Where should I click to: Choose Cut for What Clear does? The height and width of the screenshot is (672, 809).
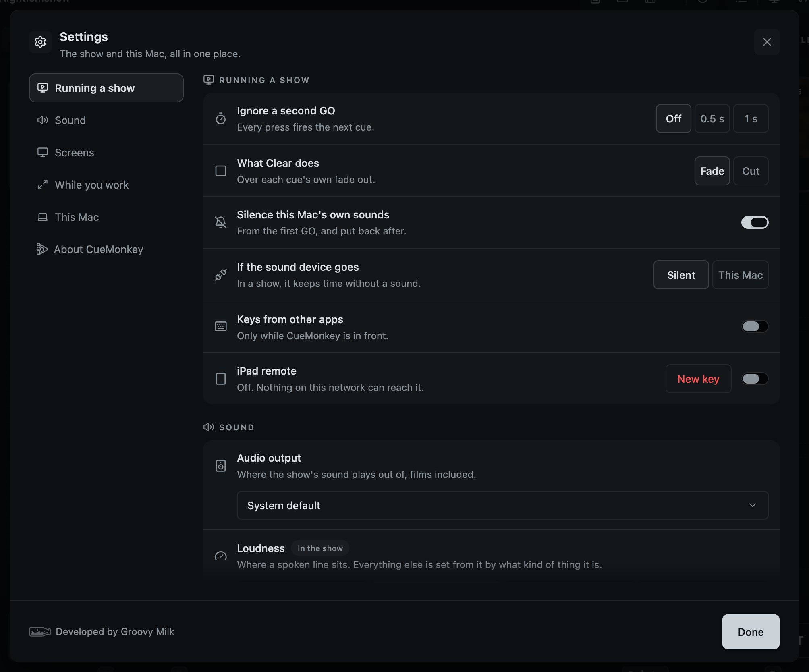[x=751, y=171]
